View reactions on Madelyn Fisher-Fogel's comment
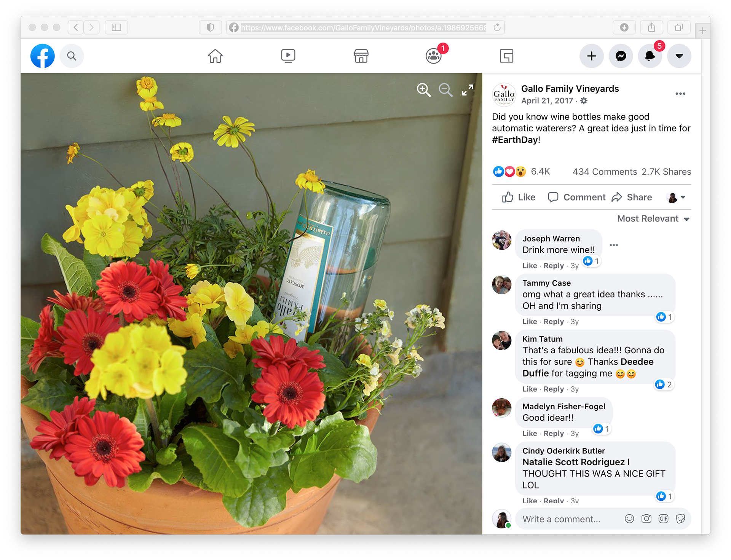This screenshot has width=731, height=560. point(602,429)
